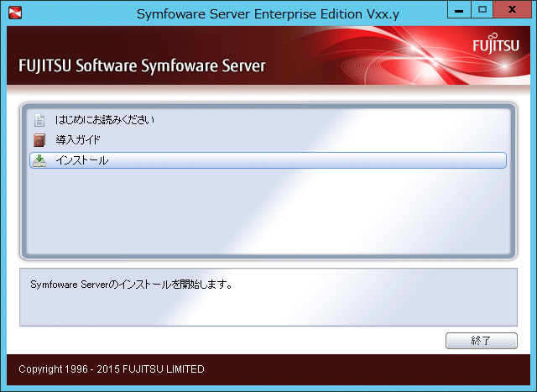Select the インストール menu entry
This screenshot has height=392, width=537.
(268, 160)
